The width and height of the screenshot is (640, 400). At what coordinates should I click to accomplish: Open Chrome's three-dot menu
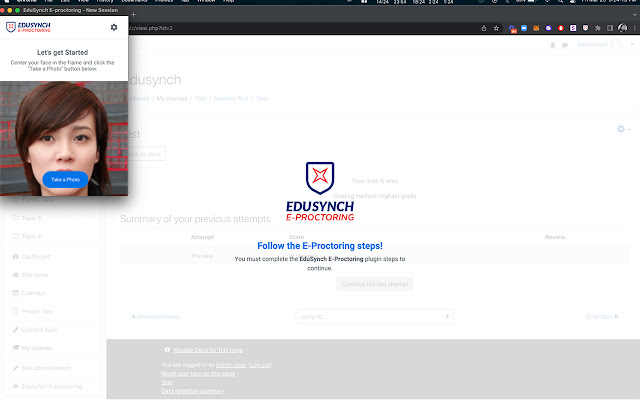pyautogui.click(x=635, y=28)
